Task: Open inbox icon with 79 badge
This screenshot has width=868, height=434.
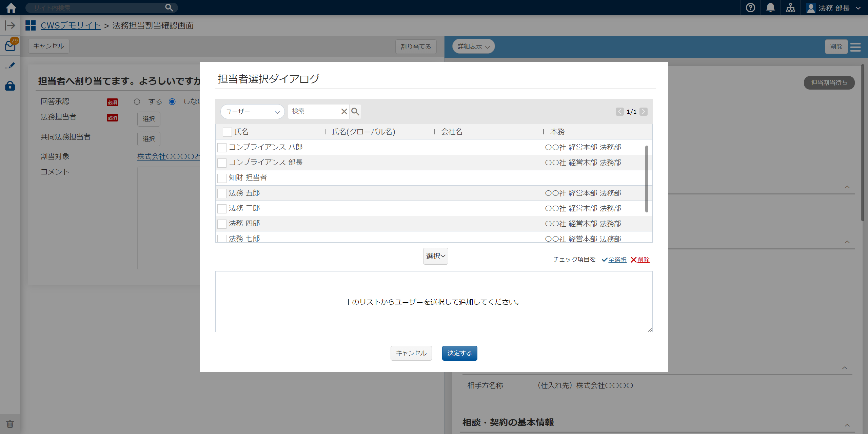Action: coord(10,46)
